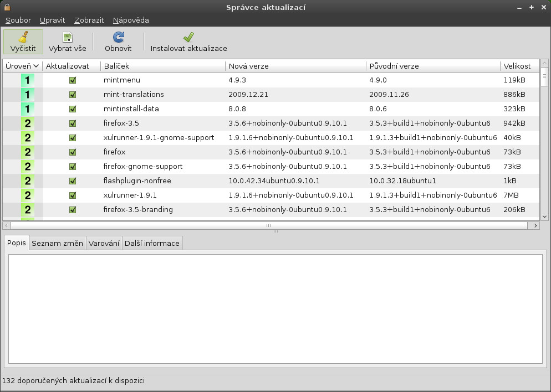Select level 1 badge for mint-translations
This screenshot has height=392, width=551.
pyautogui.click(x=27, y=95)
